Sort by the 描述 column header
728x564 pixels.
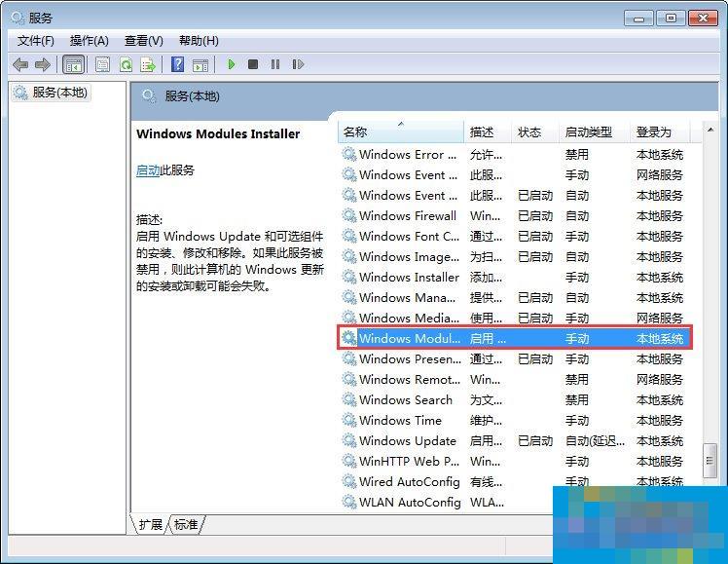pyautogui.click(x=488, y=132)
